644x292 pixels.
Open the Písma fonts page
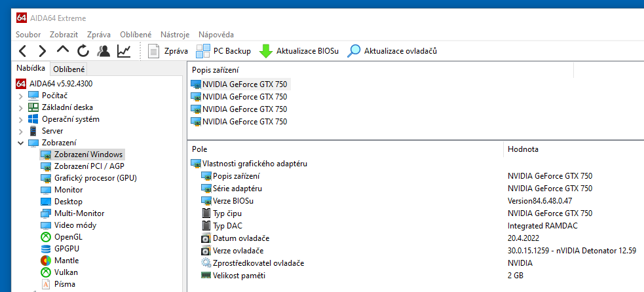click(x=58, y=284)
